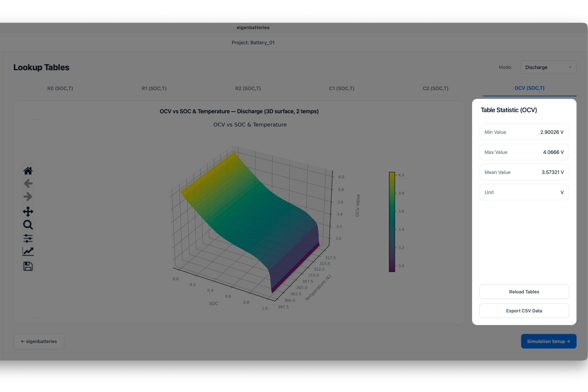
Task: Save the figure with floppy disk icon
Action: (28, 266)
